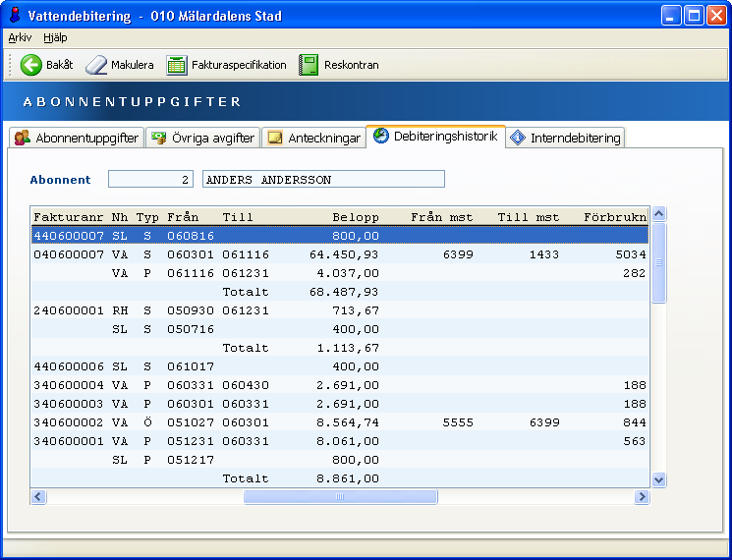
Task: Click the Belopp column header
Action: (356, 217)
